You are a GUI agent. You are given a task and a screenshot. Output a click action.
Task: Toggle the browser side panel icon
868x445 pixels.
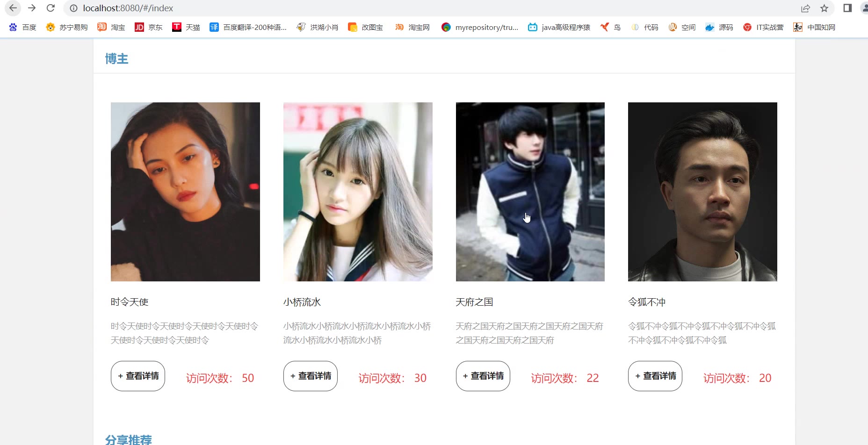click(x=847, y=8)
